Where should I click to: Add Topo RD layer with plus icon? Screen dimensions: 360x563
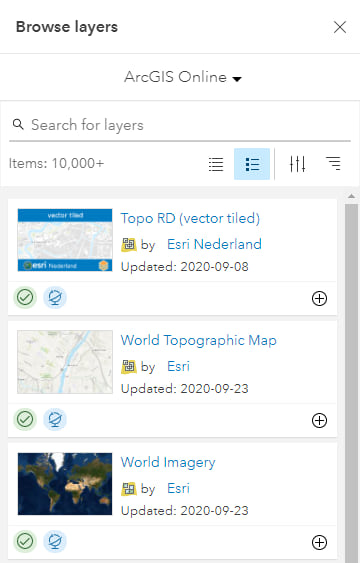coord(319,298)
